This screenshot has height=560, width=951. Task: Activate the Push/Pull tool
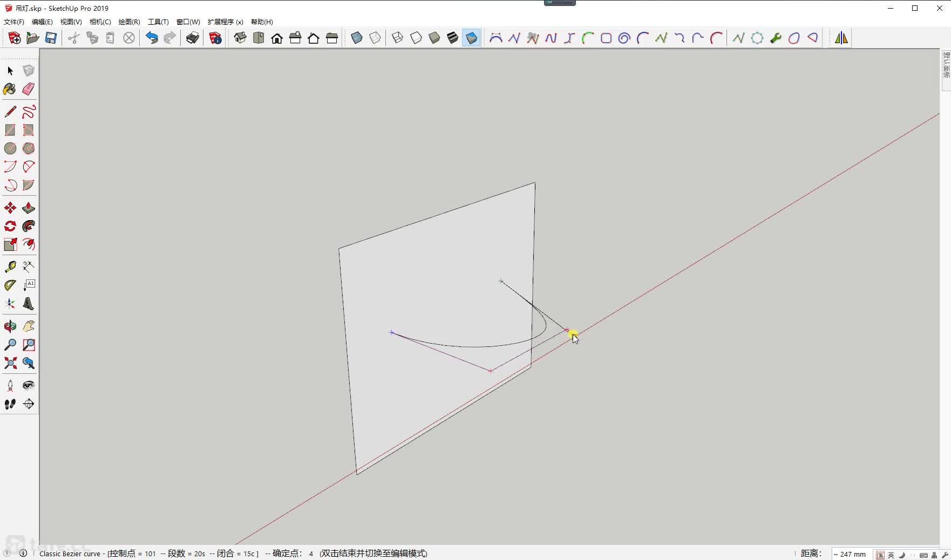(29, 208)
